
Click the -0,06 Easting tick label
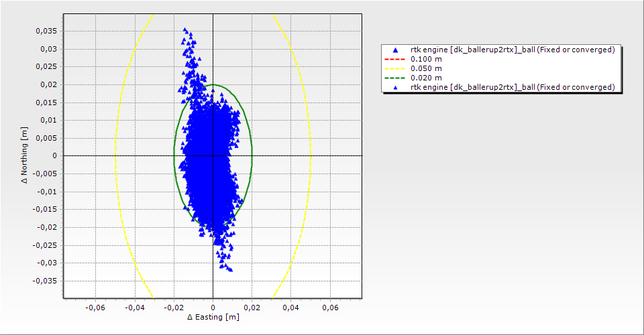pos(95,308)
